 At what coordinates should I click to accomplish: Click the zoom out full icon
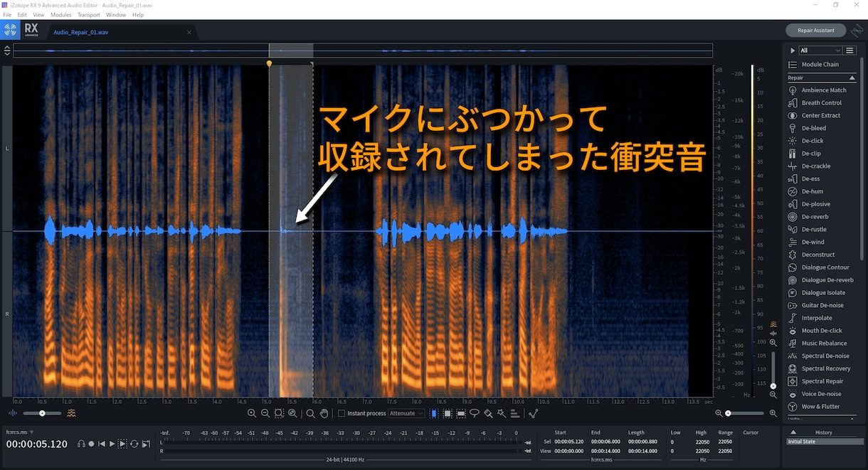point(292,413)
